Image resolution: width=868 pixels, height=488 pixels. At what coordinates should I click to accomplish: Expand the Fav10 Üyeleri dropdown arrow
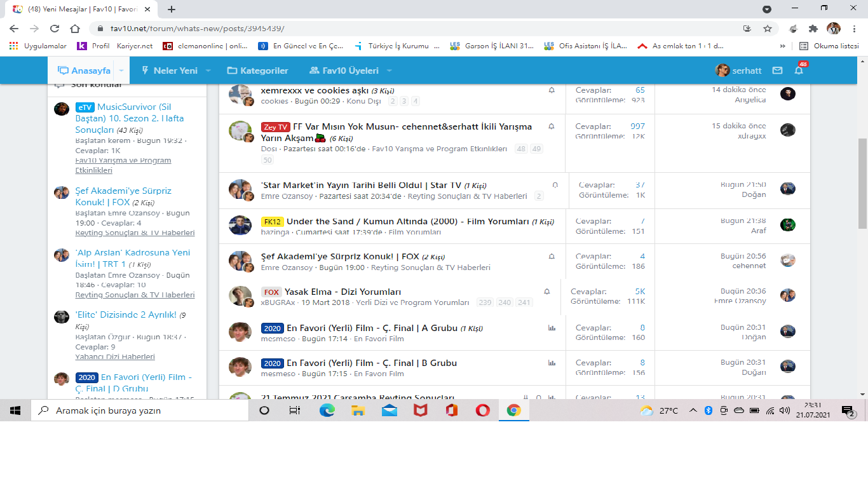point(390,71)
